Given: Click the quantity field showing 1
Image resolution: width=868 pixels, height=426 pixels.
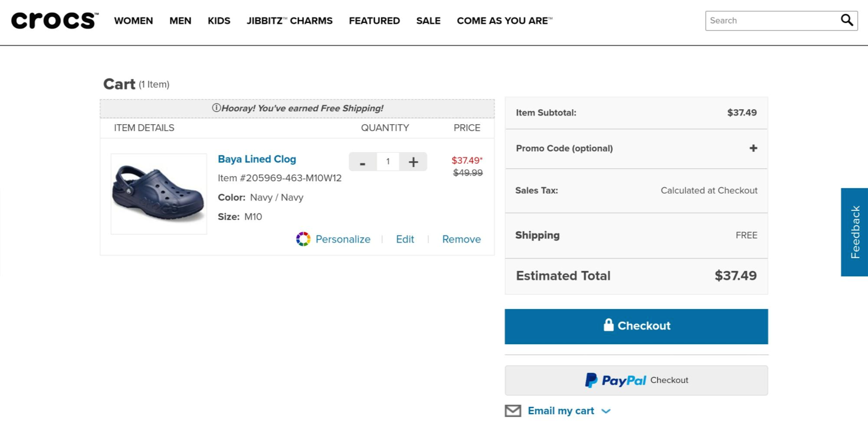Looking at the screenshot, I should pos(388,162).
